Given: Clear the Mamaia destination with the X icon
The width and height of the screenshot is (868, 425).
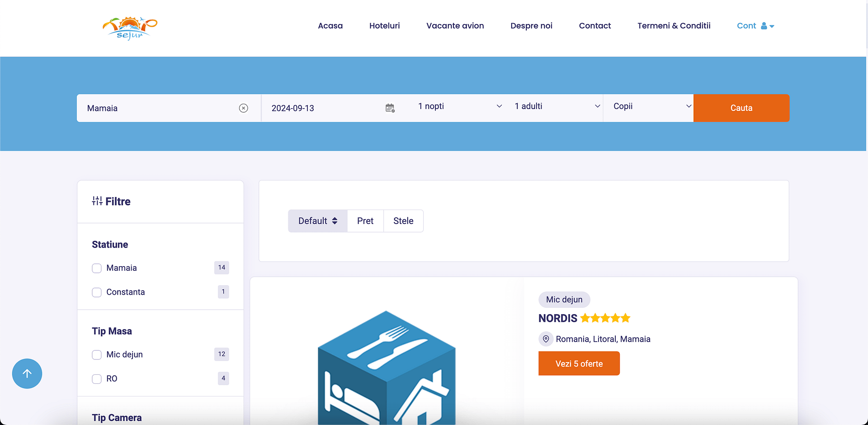Looking at the screenshot, I should pyautogui.click(x=244, y=108).
